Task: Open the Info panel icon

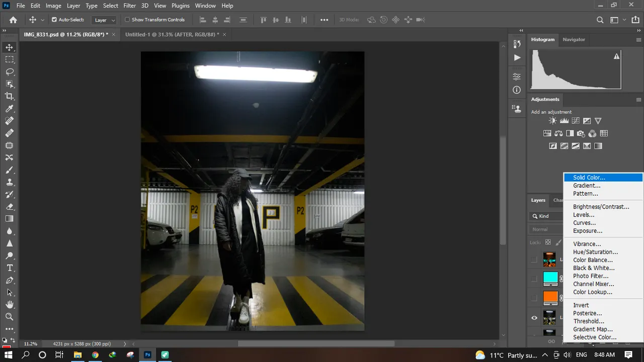Action: coord(517,90)
